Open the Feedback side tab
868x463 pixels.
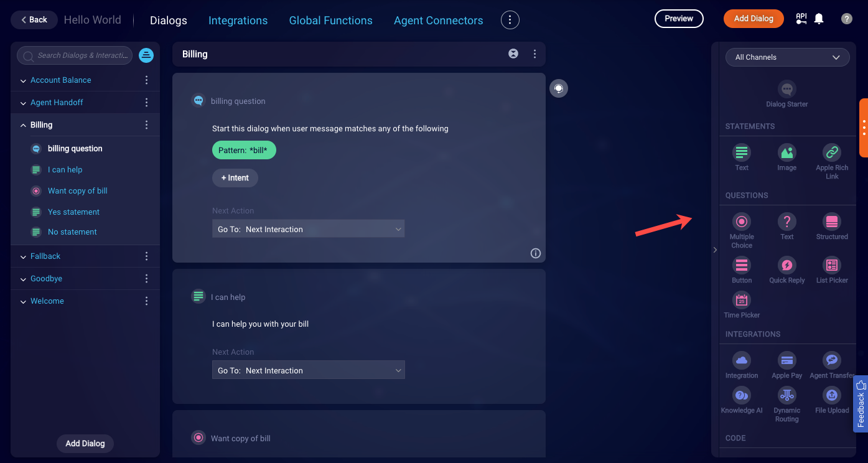pyautogui.click(x=861, y=405)
